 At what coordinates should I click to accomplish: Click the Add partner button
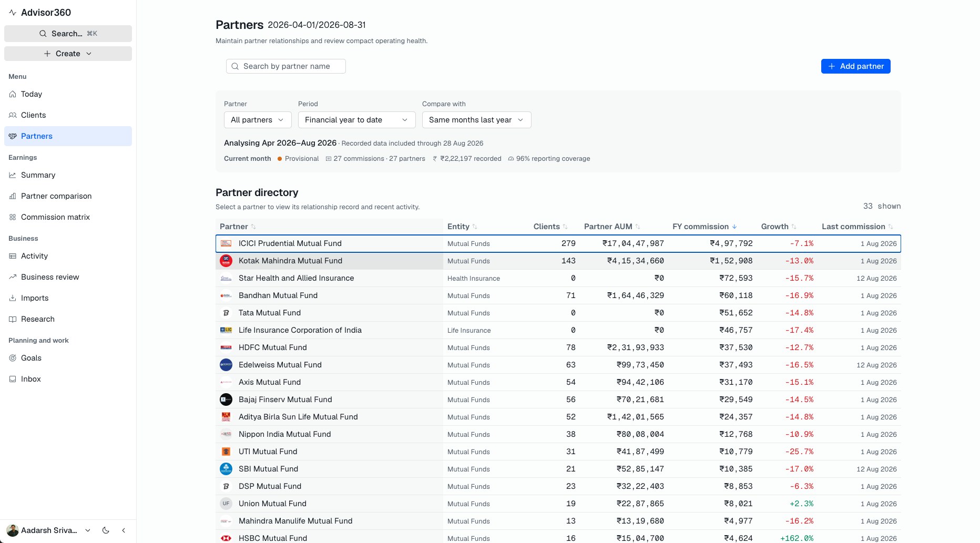pos(856,66)
